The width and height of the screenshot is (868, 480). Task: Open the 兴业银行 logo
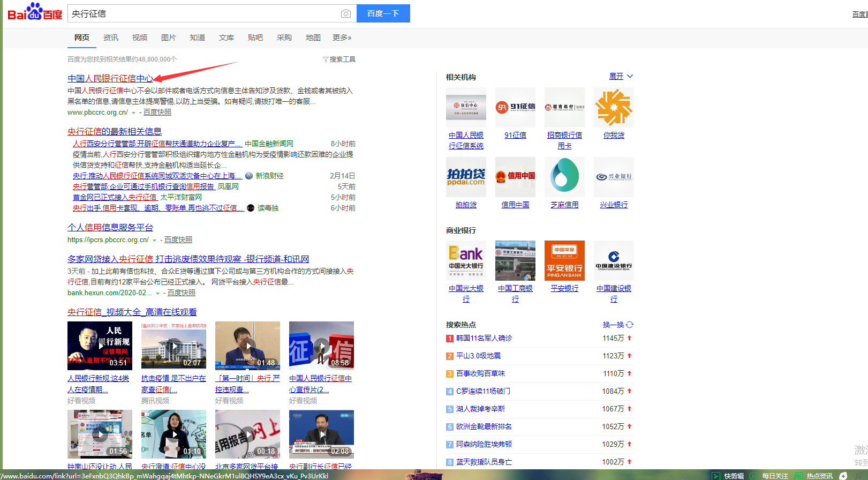614,177
